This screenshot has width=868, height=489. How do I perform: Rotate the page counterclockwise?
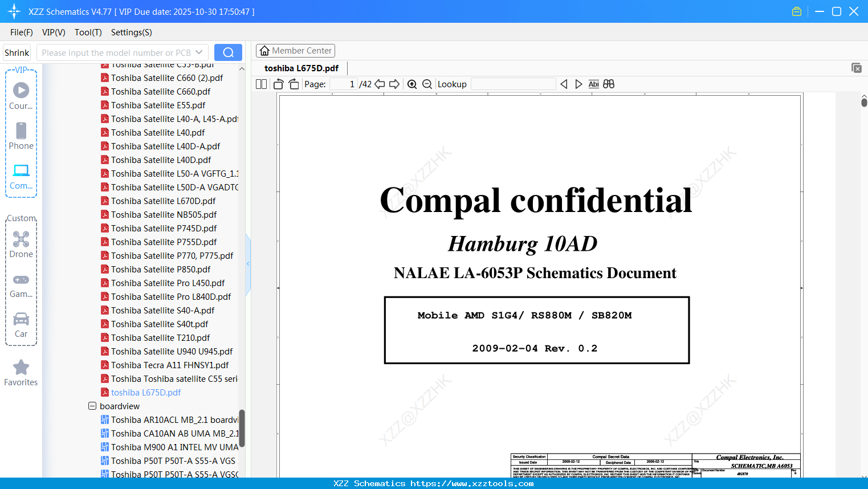click(279, 84)
